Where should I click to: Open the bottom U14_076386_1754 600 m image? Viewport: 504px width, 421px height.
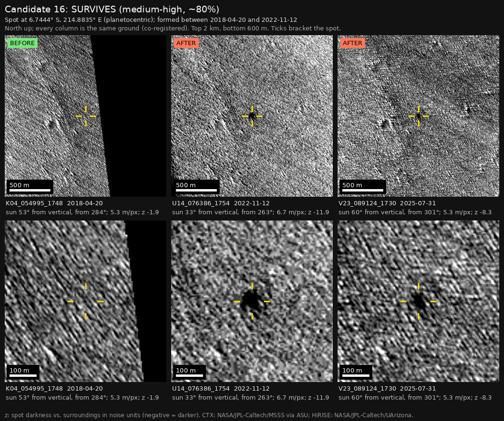[252, 301]
